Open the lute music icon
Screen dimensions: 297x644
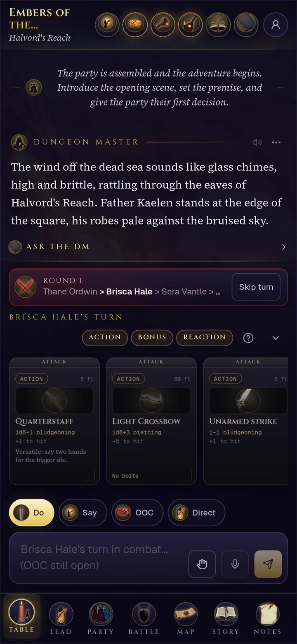191,25
